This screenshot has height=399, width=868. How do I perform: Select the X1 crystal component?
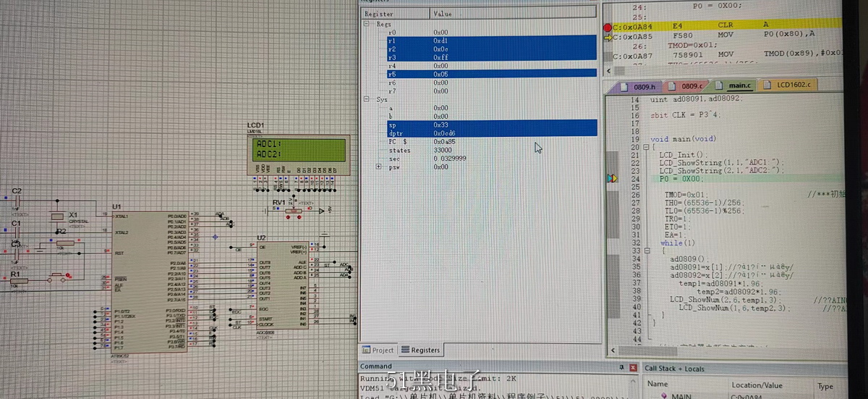coord(58,217)
